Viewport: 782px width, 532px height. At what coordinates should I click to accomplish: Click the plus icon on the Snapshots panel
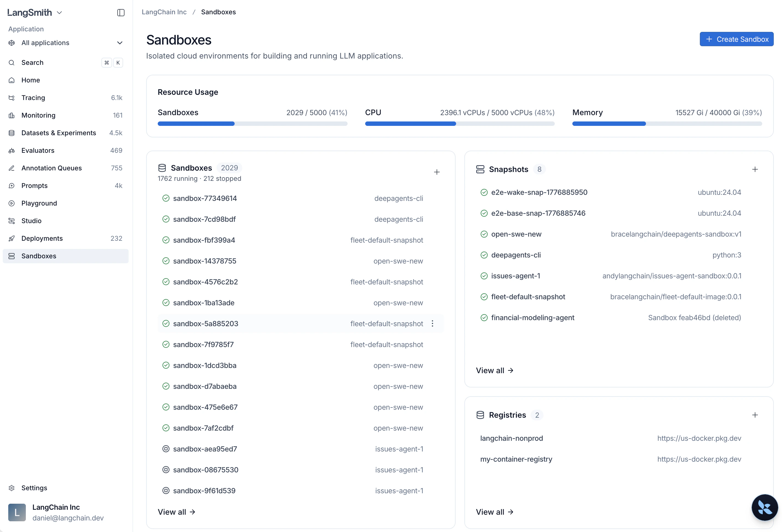tap(755, 169)
